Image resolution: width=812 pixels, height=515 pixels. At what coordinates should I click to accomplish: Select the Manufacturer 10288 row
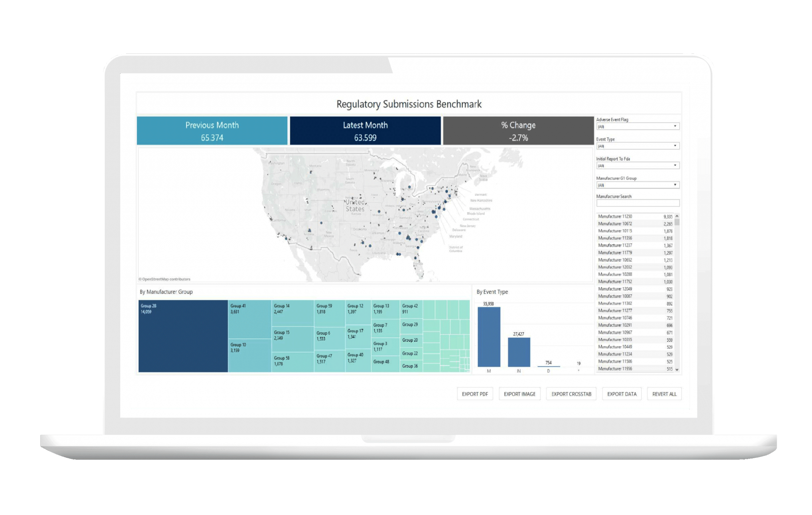(x=635, y=275)
